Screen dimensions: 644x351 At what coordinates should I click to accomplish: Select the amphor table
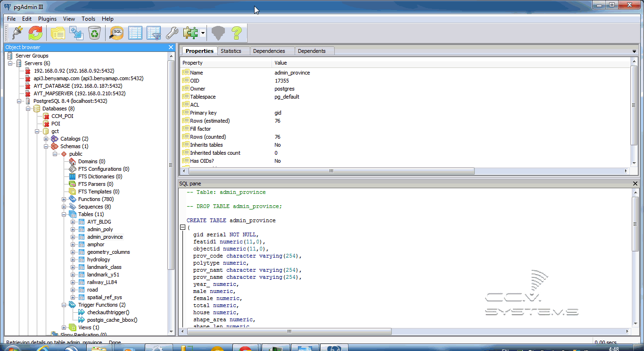pyautogui.click(x=96, y=244)
